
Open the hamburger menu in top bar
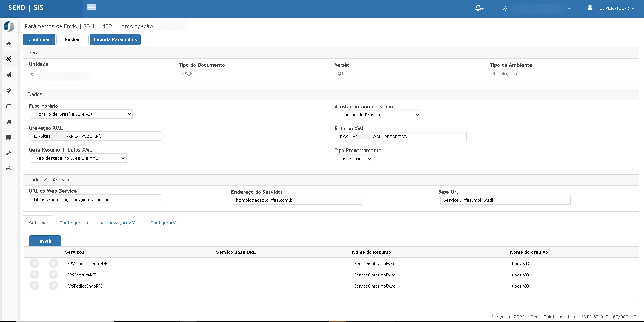pos(91,7)
